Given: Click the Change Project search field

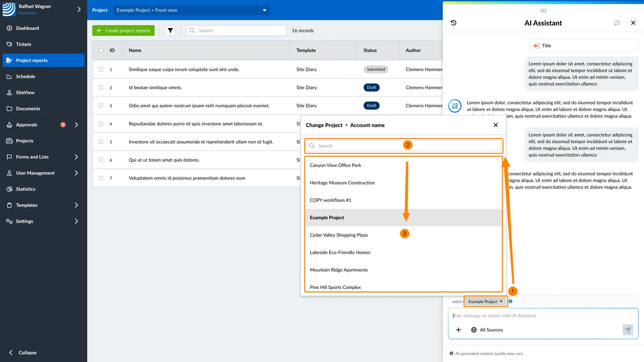Looking at the screenshot, I should (x=403, y=146).
